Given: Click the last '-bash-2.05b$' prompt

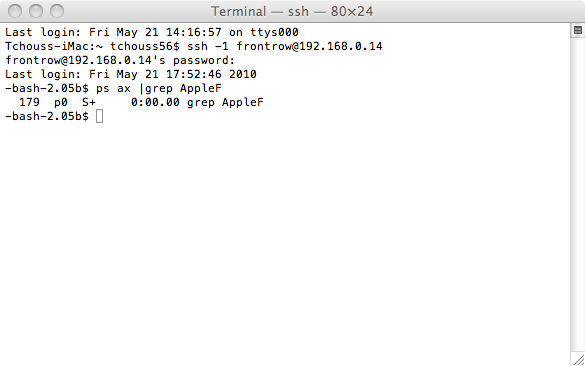Looking at the screenshot, I should 47,116.
